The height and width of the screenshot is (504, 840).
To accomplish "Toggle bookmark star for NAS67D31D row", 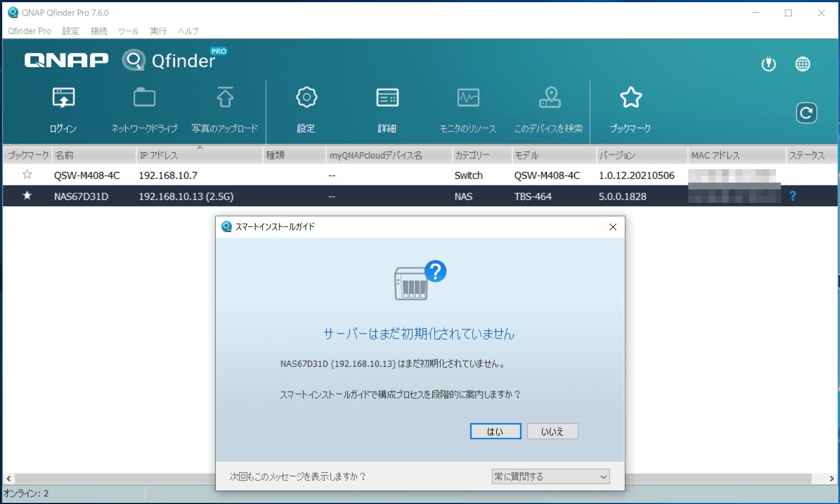I will pos(27,196).
